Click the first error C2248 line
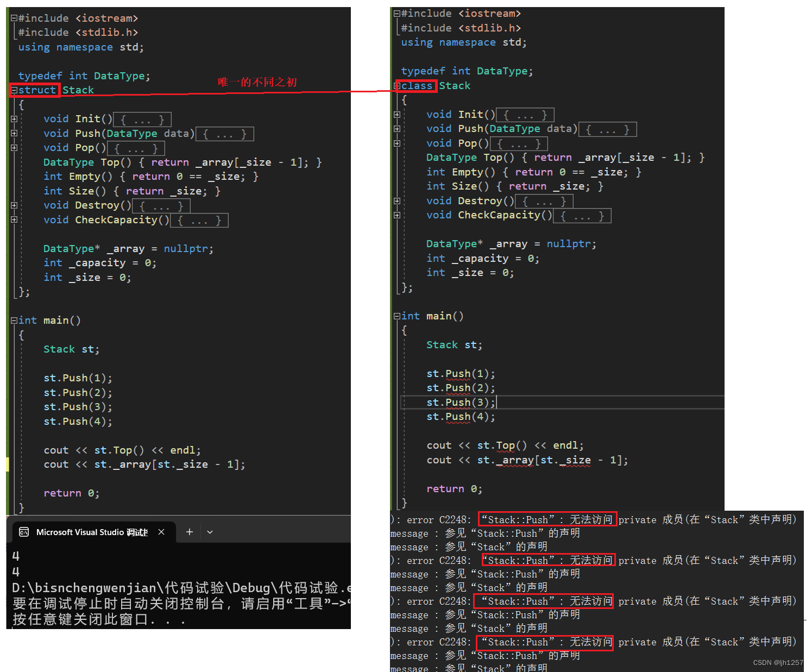Viewport: 812px width, 672px height. tap(594, 520)
